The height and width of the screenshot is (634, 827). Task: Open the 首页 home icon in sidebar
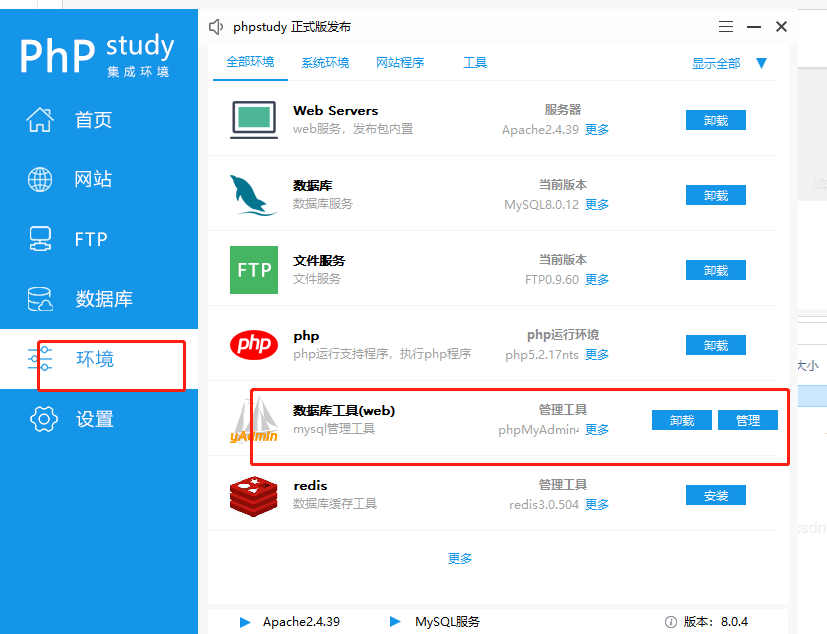(40, 120)
